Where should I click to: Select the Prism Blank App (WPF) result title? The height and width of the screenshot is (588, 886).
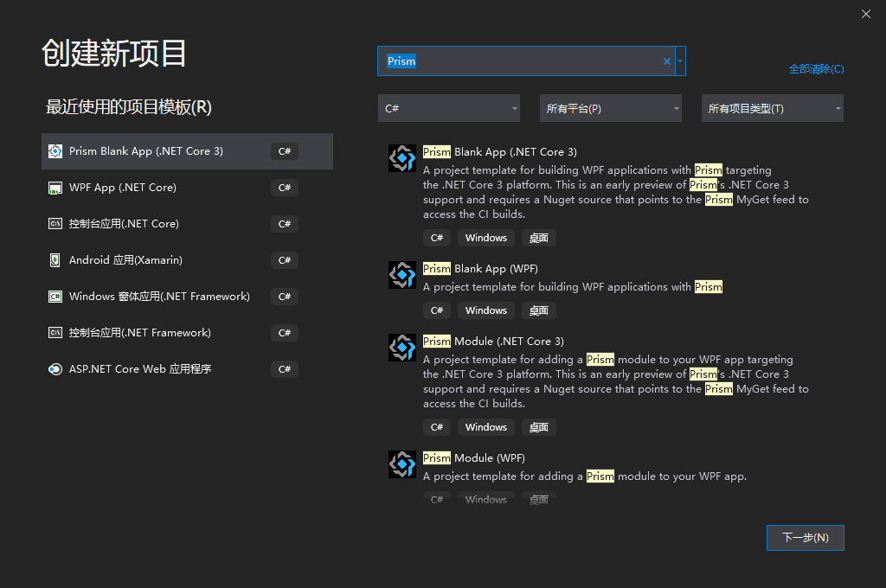click(x=480, y=269)
